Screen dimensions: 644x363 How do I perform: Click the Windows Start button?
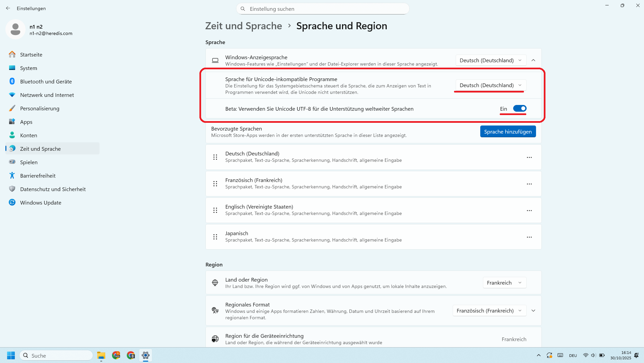pyautogui.click(x=11, y=355)
